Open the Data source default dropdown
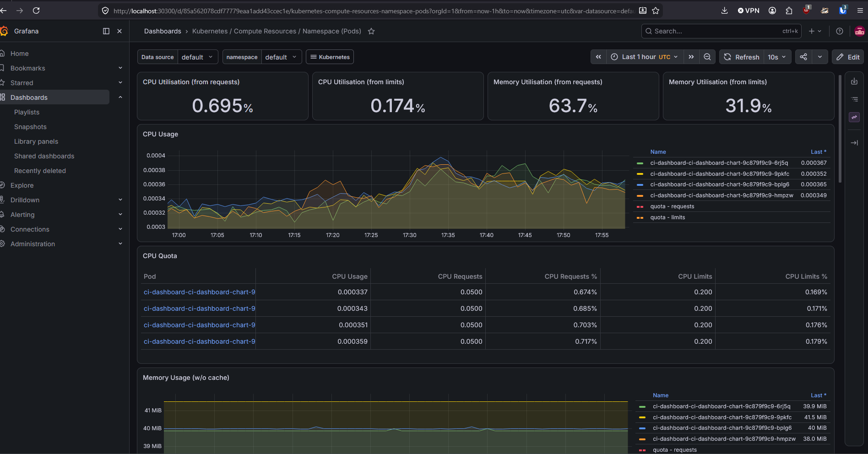The image size is (868, 454). point(197,57)
